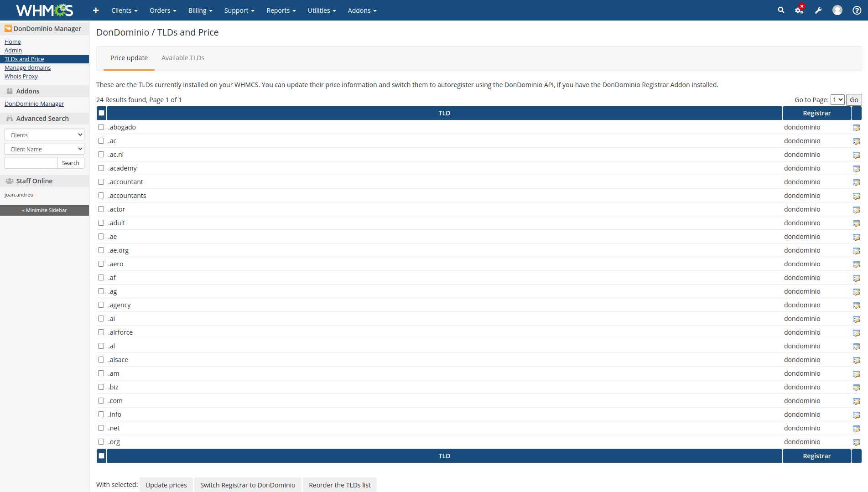This screenshot has height=492, width=868.
Task: Expand the Utilities menu
Action: [322, 10]
